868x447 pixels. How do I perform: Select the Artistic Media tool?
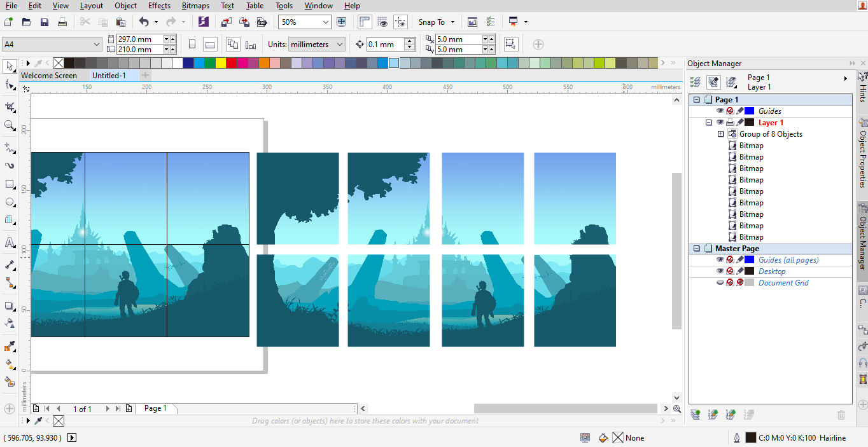pos(10,165)
